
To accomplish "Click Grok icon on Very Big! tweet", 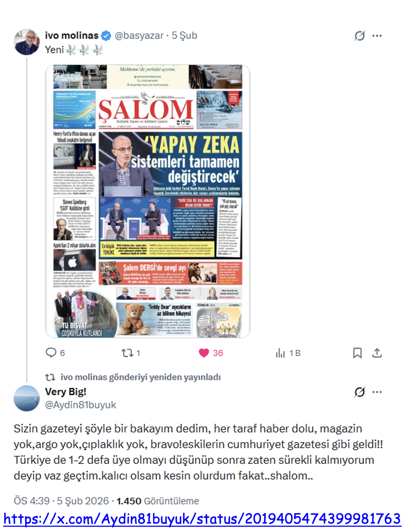I will coord(360,392).
